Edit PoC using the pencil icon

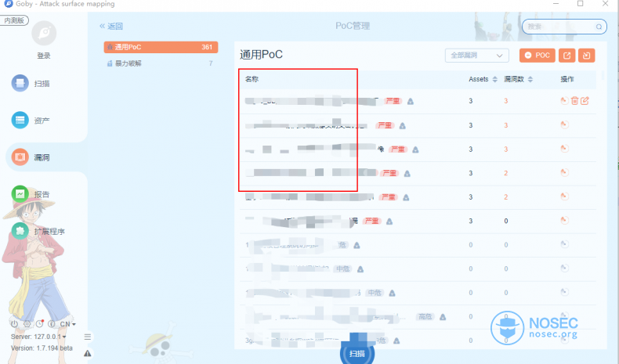point(585,101)
